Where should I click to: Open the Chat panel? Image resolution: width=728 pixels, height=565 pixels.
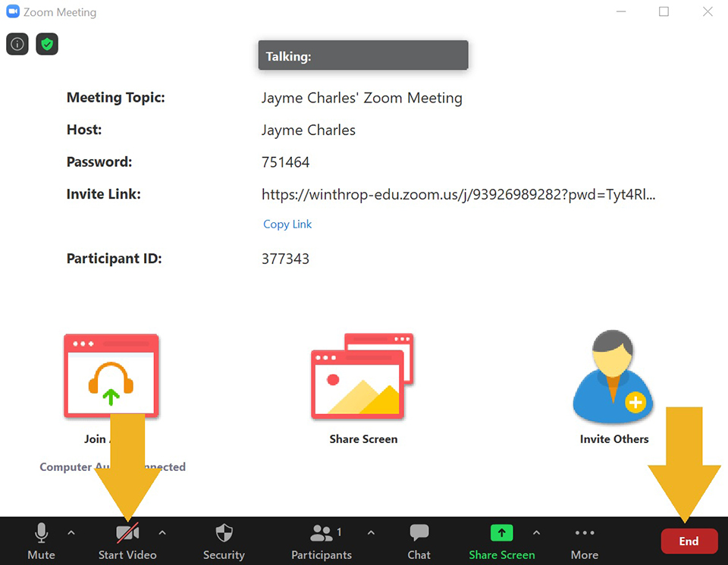(419, 541)
